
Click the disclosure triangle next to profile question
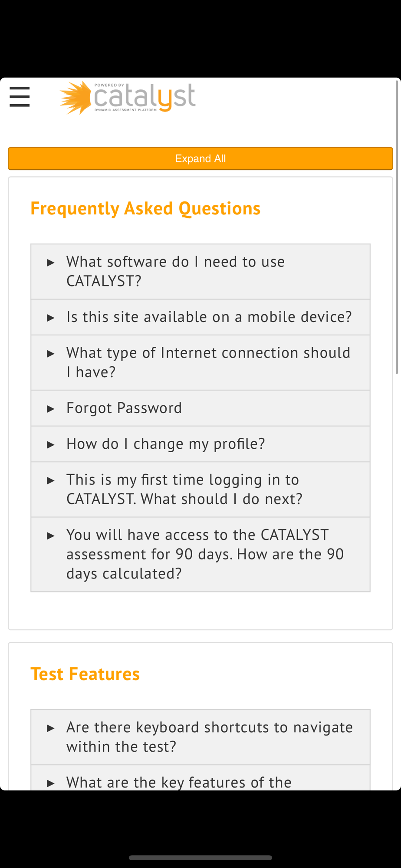[x=51, y=444]
